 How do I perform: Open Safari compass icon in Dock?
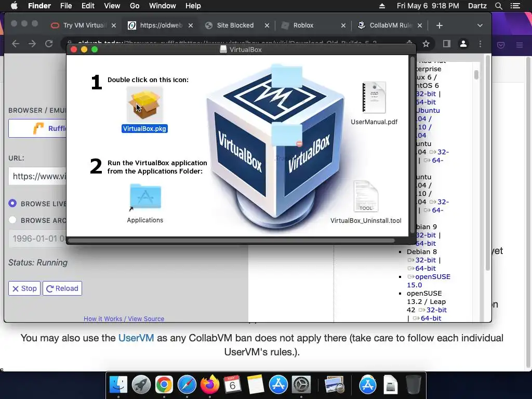[187, 385]
